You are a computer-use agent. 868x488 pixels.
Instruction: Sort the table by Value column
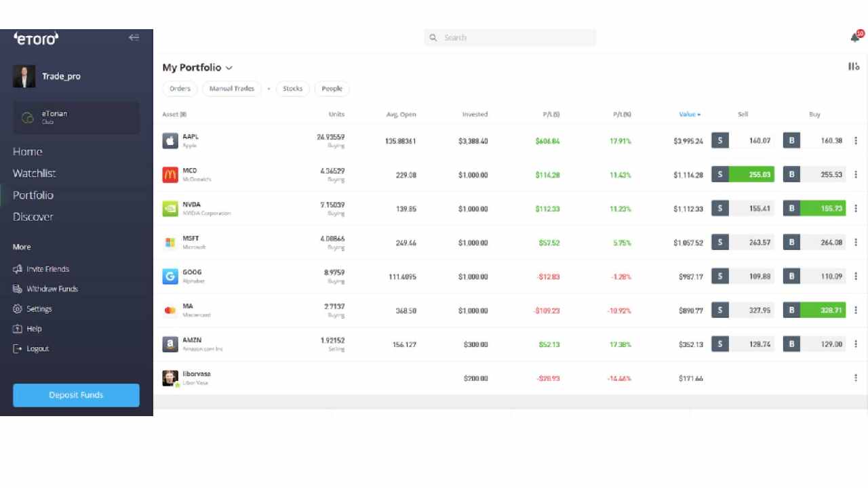coord(689,115)
